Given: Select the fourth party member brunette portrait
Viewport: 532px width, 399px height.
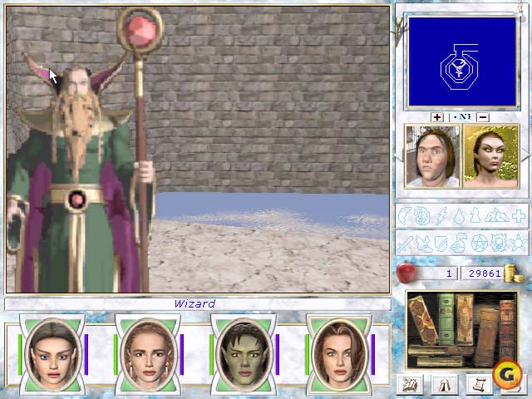Looking at the screenshot, I should (339, 354).
